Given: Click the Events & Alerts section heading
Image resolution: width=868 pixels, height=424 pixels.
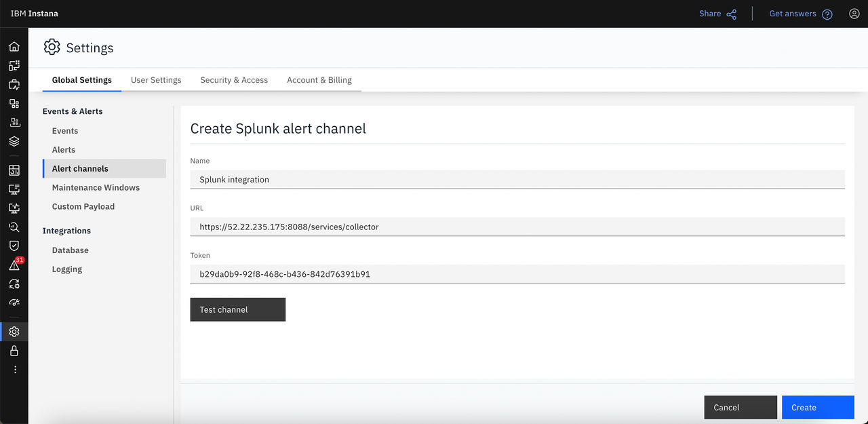Looking at the screenshot, I should pyautogui.click(x=73, y=111).
